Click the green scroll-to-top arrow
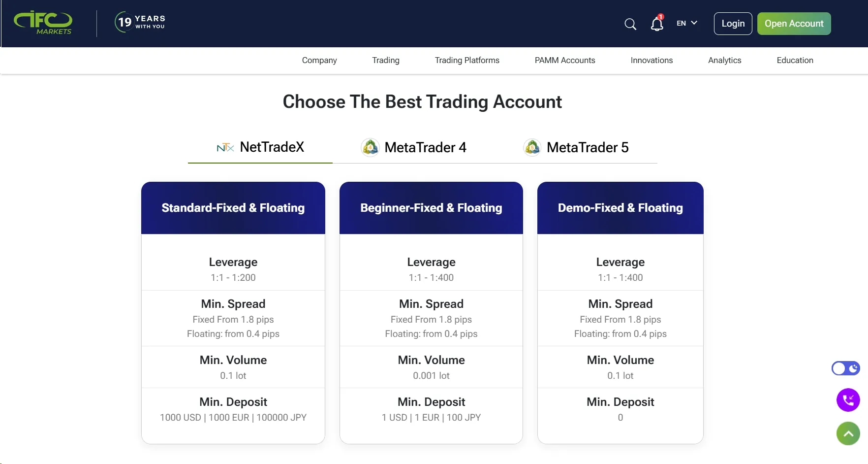The image size is (868, 464). (848, 433)
